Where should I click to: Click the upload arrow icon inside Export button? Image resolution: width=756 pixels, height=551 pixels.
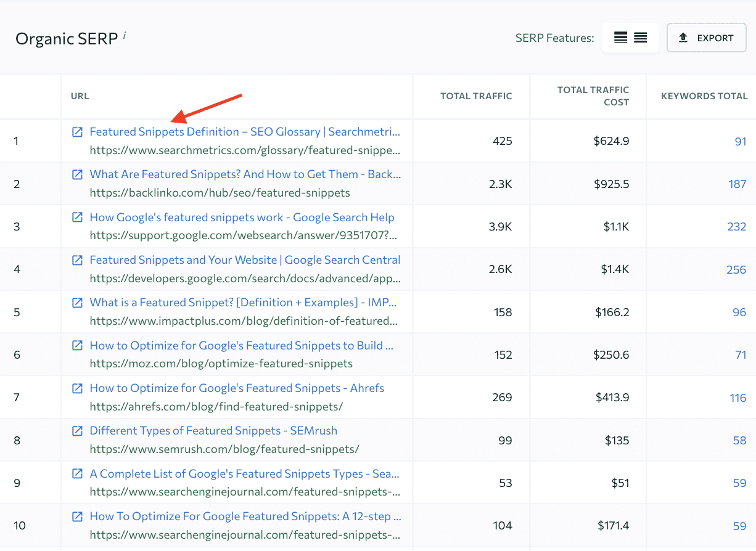click(683, 38)
